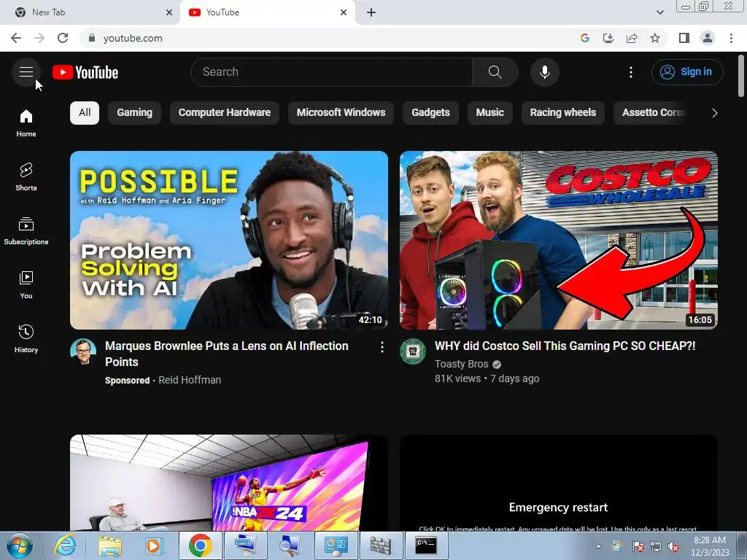Click Chrome back arrow
747x560 pixels.
point(16,38)
